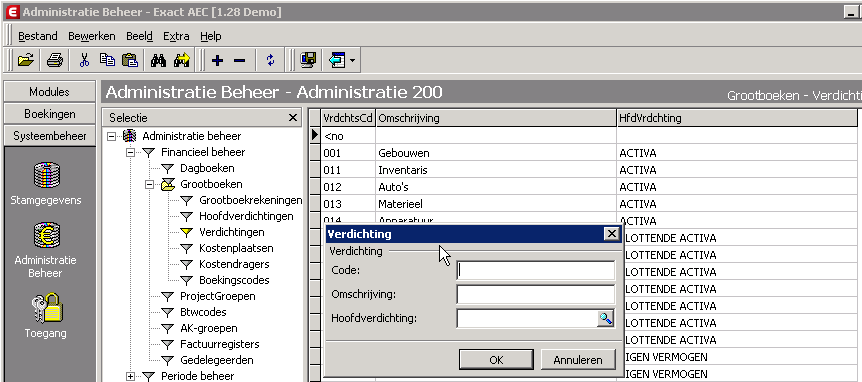This screenshot has height=382, width=862.
Task: Open the Bestand menu
Action: 38,36
